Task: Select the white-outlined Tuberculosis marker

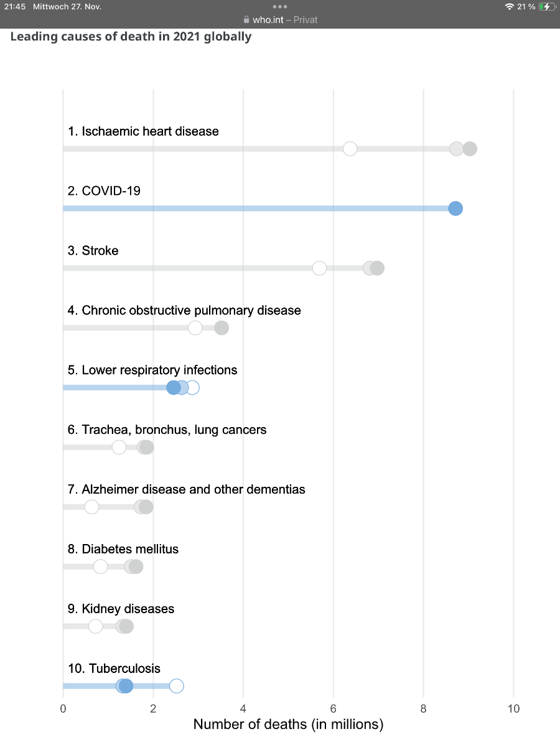Action: 177,686
